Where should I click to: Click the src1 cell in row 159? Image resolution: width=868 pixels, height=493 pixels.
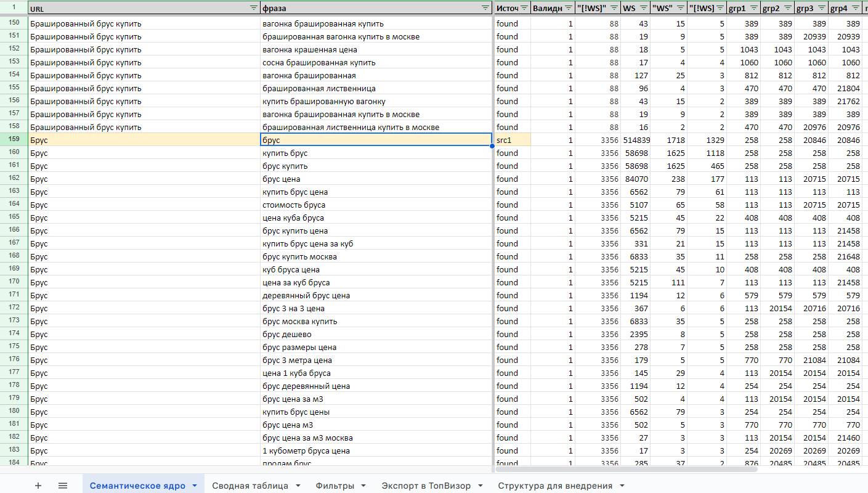click(511, 140)
